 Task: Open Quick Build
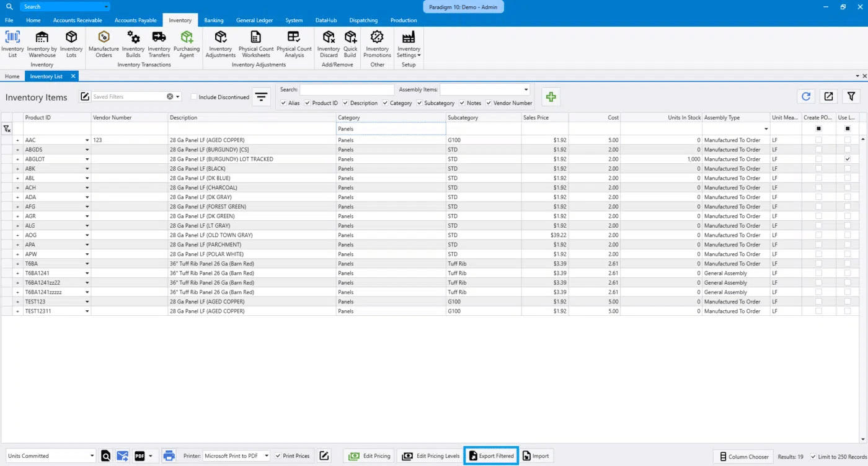[x=350, y=44]
